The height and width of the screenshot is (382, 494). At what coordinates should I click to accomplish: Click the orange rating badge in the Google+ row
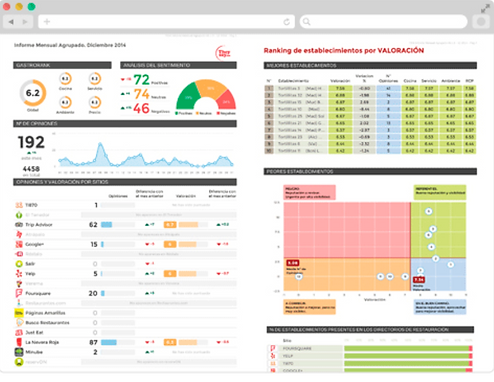pos(170,244)
